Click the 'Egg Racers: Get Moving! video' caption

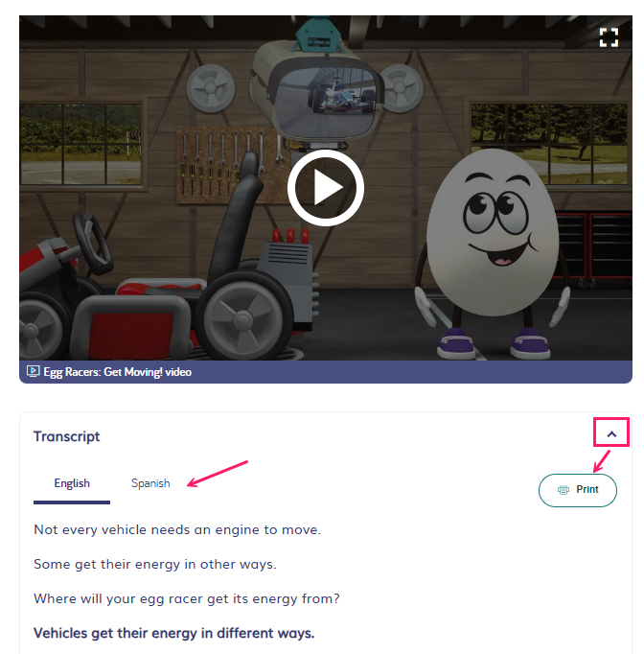118,372
